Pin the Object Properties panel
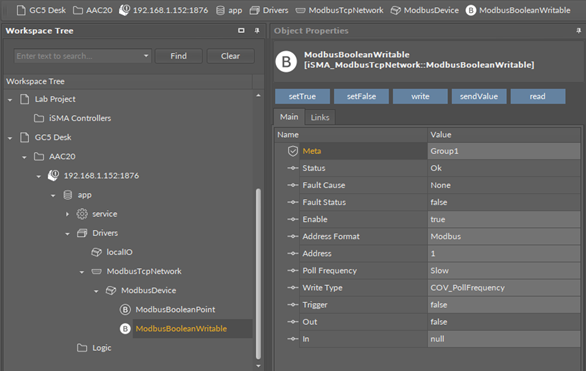The width and height of the screenshot is (586, 371). [x=579, y=31]
